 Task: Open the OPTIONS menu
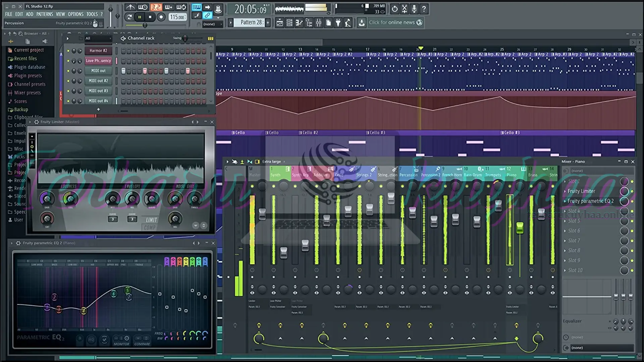[x=75, y=14]
